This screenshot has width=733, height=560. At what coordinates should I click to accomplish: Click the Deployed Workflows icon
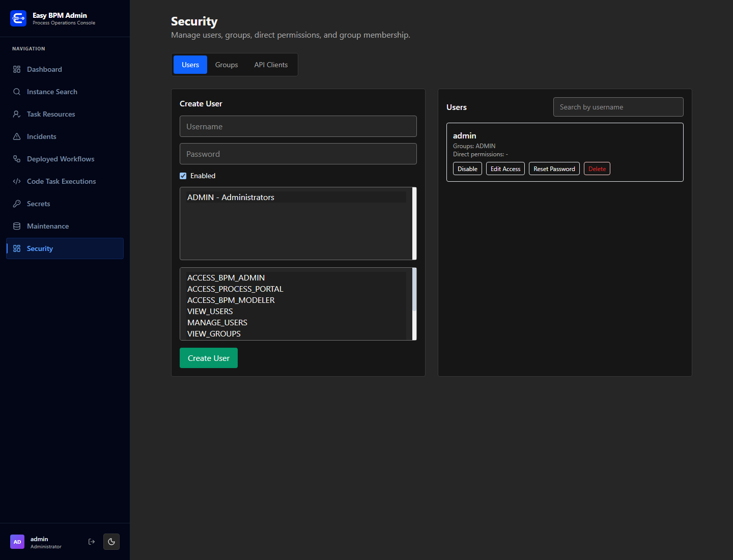[x=17, y=159]
